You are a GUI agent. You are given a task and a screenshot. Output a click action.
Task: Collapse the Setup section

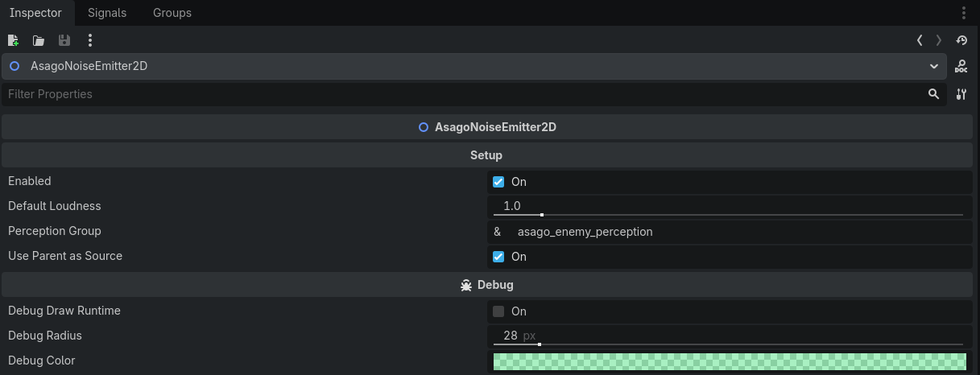point(486,155)
